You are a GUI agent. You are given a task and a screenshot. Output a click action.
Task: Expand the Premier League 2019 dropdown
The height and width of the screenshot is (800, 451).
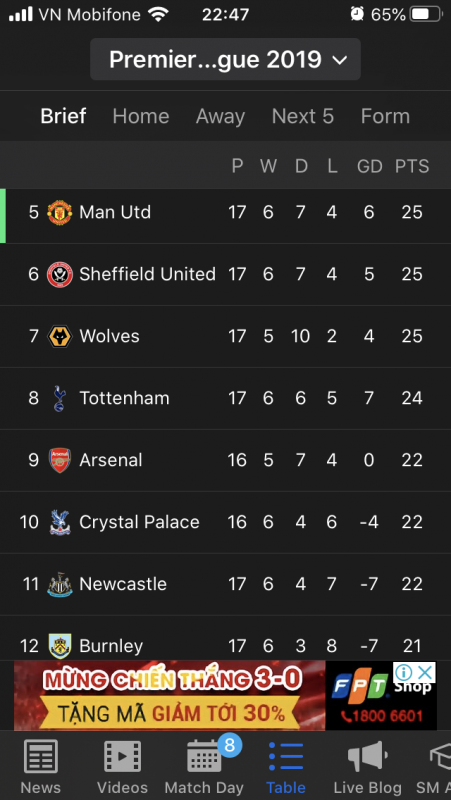click(x=226, y=60)
